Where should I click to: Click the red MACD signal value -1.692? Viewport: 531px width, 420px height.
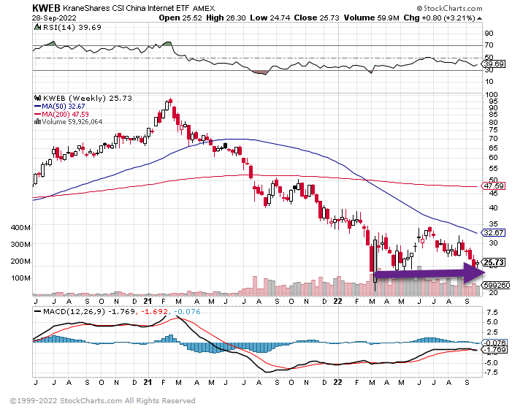154,312
